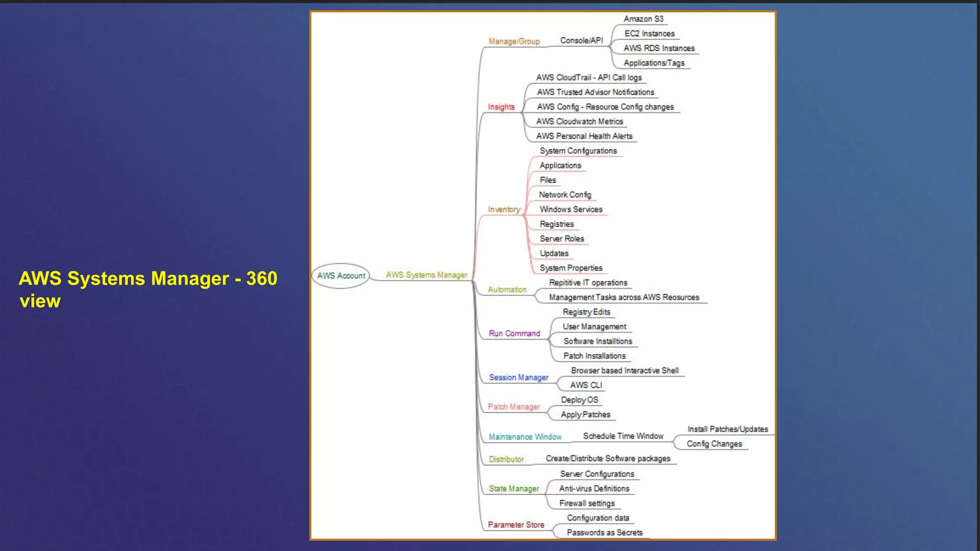Click AWS Trusted Advisor Notifications
Screen dimensions: 980x551
coord(595,92)
